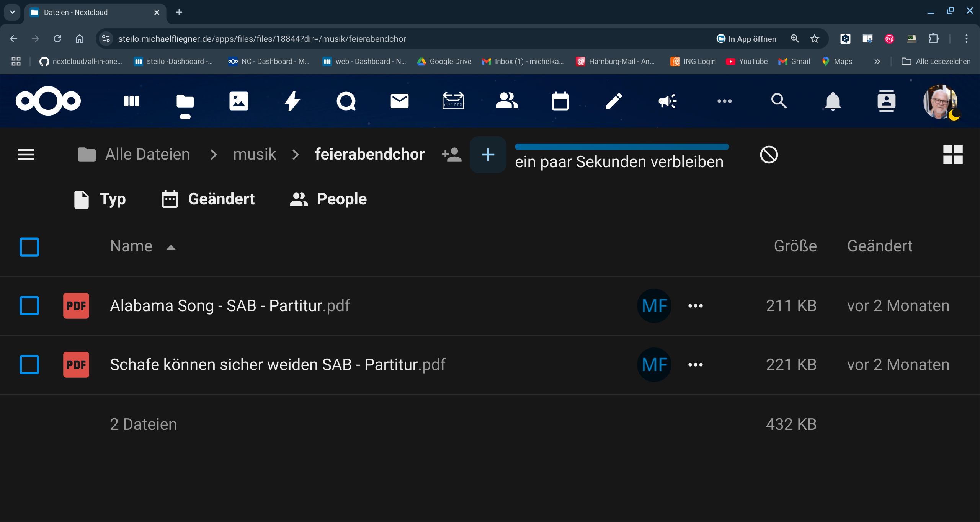Open the Geändert filter dropdown
The height and width of the screenshot is (522, 980).
point(208,199)
